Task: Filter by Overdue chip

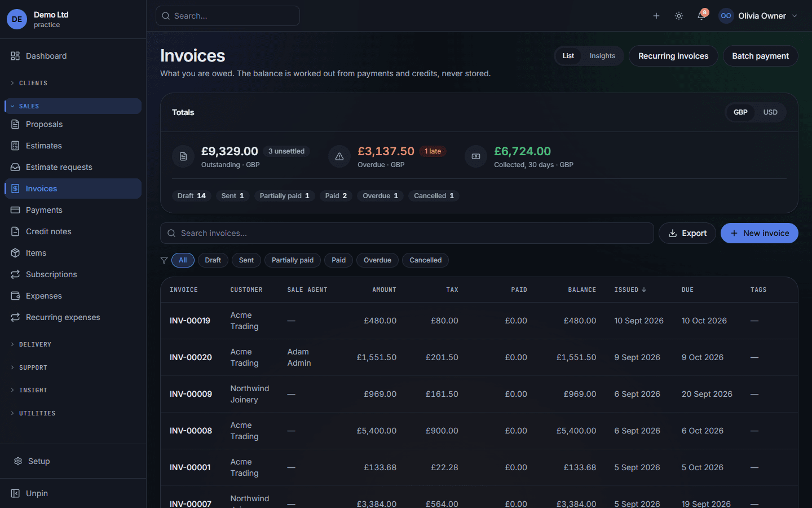Action: coord(377,260)
